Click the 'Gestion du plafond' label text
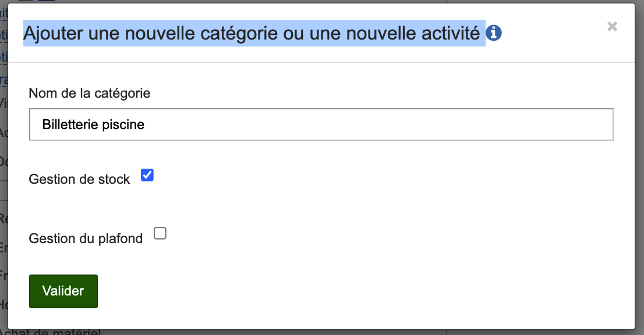The image size is (644, 335). 86,238
